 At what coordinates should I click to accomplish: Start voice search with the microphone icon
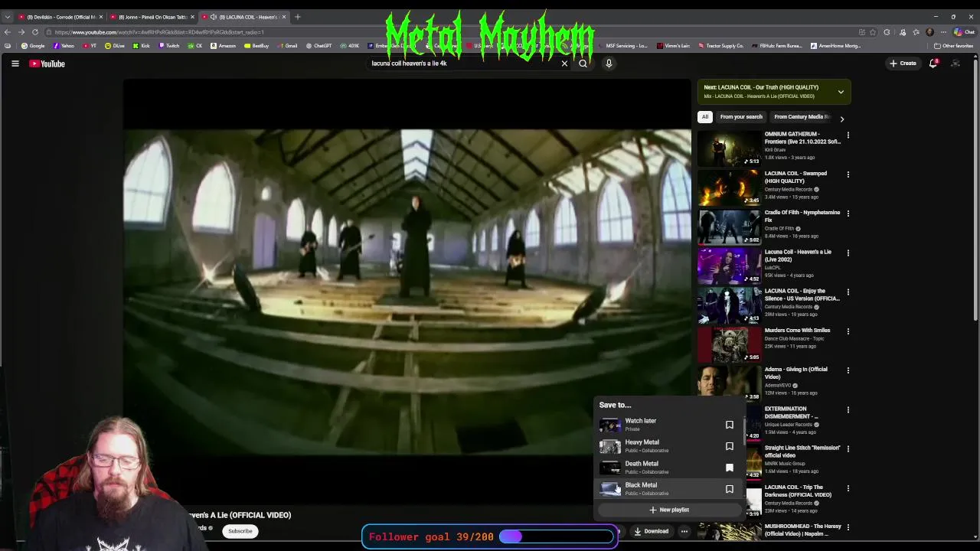(609, 64)
